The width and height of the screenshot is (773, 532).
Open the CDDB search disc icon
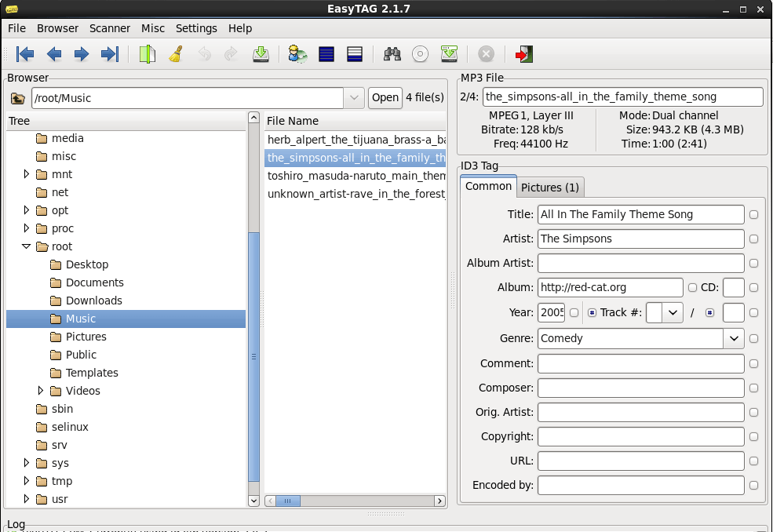[420, 54]
